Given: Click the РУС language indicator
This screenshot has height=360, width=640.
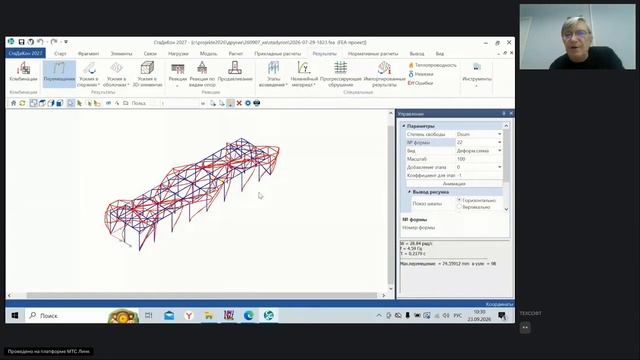Looking at the screenshot, I should tap(458, 316).
